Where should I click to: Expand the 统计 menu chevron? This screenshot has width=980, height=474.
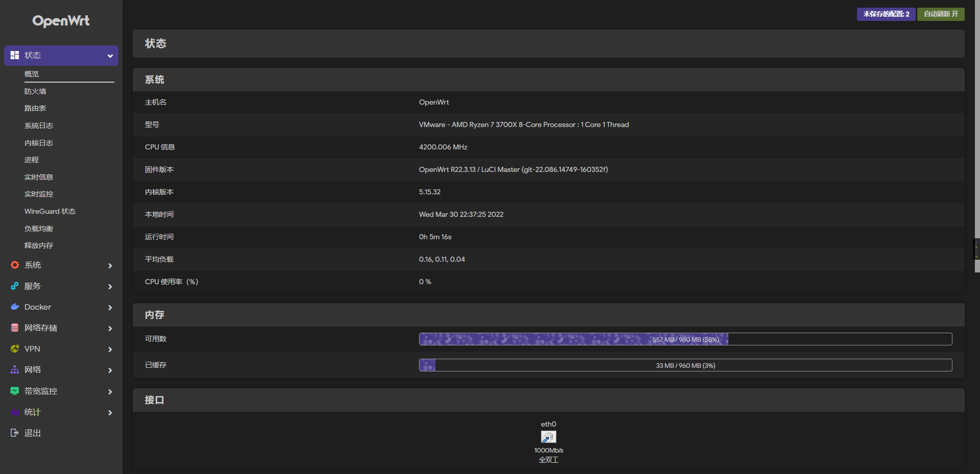(110, 412)
